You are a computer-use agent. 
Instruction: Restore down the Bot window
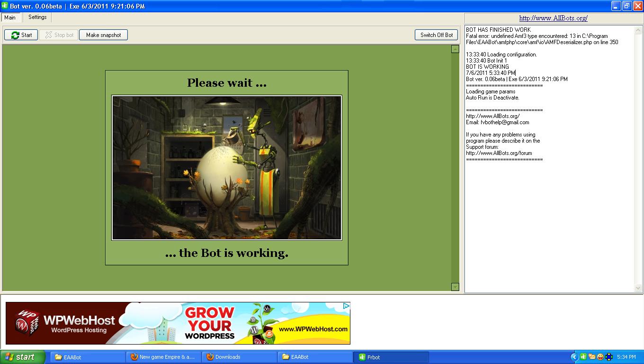coord(626,6)
